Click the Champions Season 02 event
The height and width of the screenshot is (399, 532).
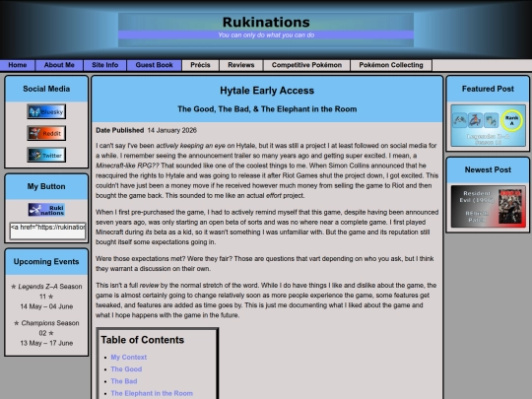[x=46, y=328]
